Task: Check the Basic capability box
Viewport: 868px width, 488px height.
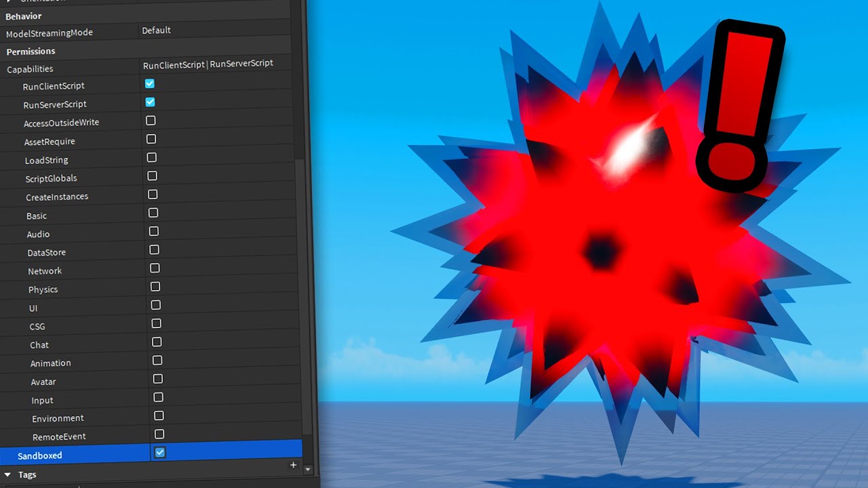Action: 153,213
